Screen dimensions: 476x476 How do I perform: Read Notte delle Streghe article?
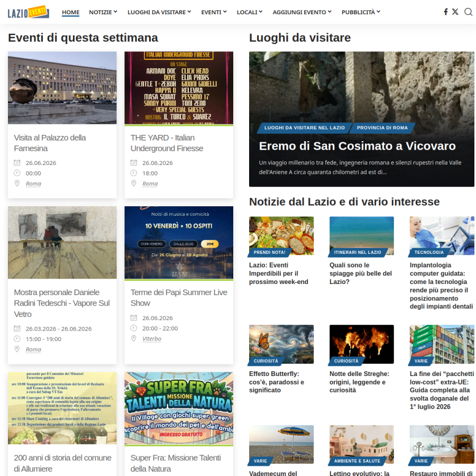360,382
